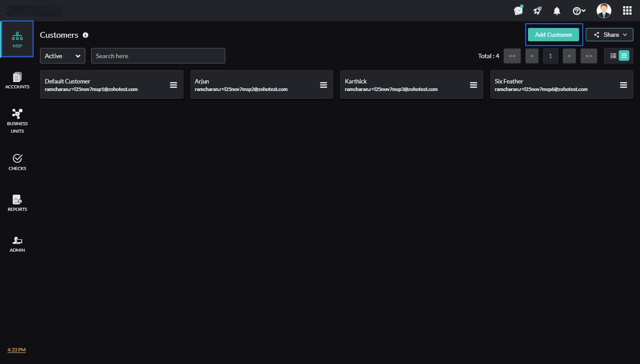Viewport: 640px width, 364px height.
Task: Expand the Share options dropdown
Action: [x=609, y=34]
